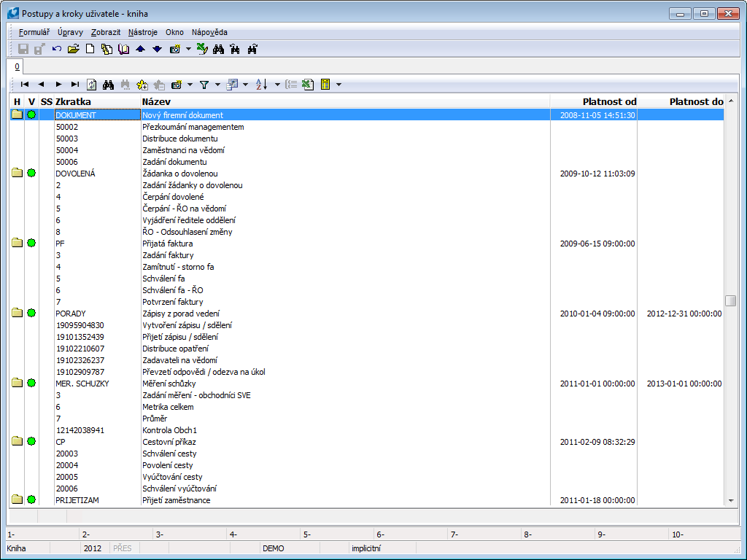This screenshot has height=560, width=747.
Task: Open the Zobrazit menu
Action: 106,32
